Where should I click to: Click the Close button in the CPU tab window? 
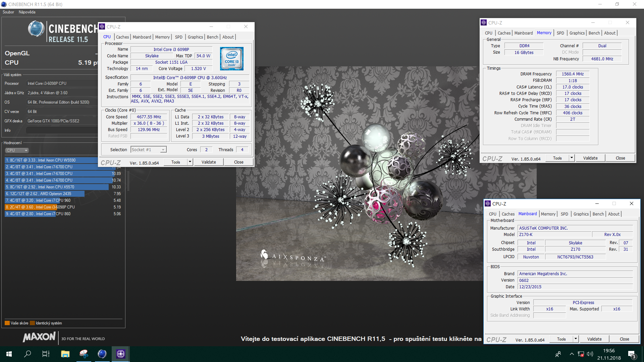tap(239, 162)
